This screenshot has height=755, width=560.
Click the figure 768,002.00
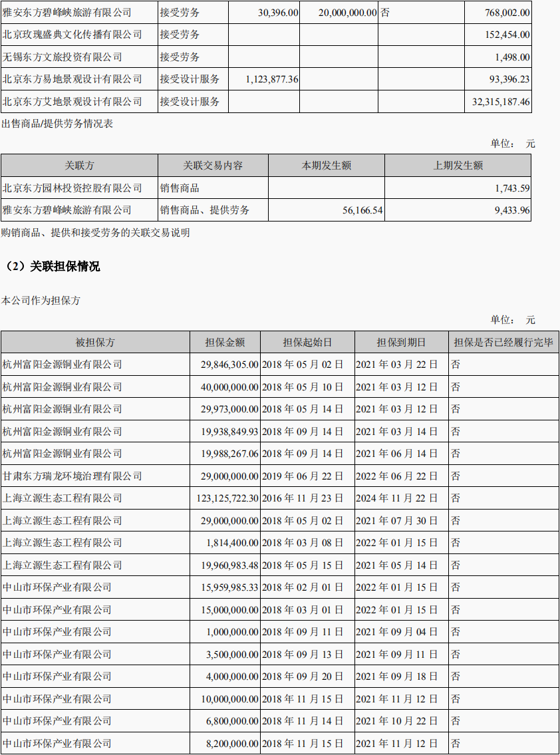coord(507,13)
